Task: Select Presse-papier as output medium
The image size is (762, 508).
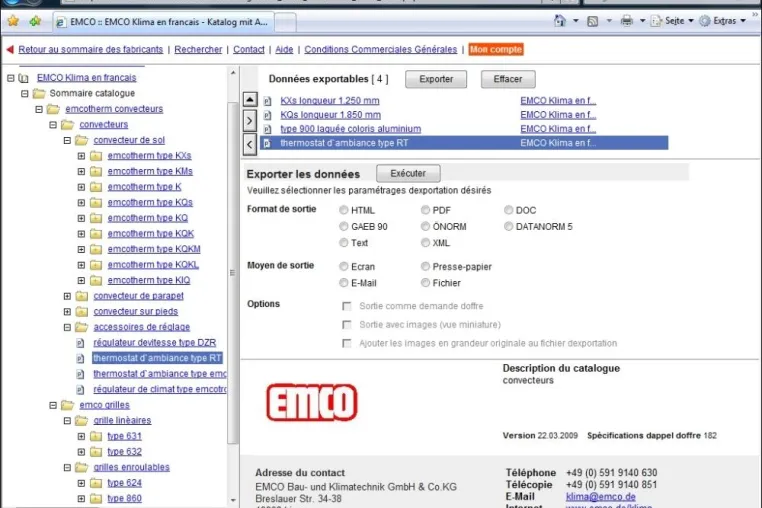Action: point(425,266)
